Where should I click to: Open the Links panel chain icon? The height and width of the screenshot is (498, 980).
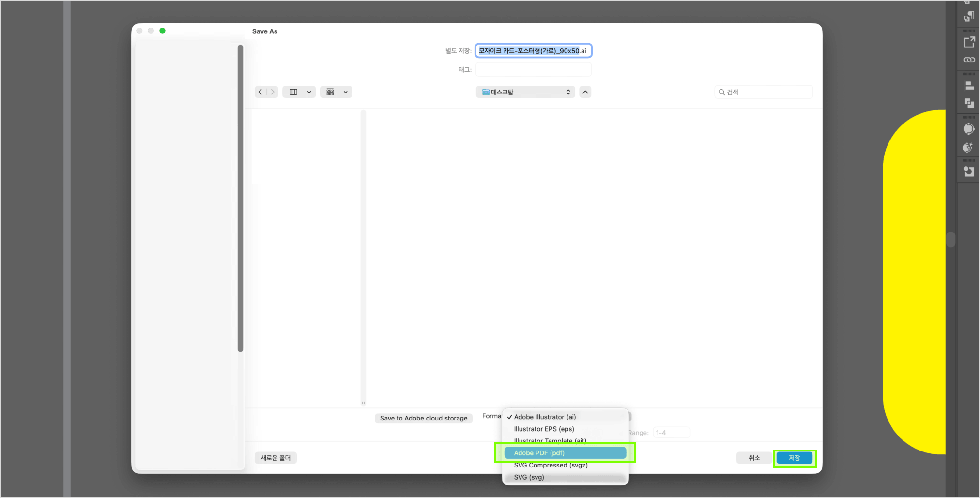(969, 60)
